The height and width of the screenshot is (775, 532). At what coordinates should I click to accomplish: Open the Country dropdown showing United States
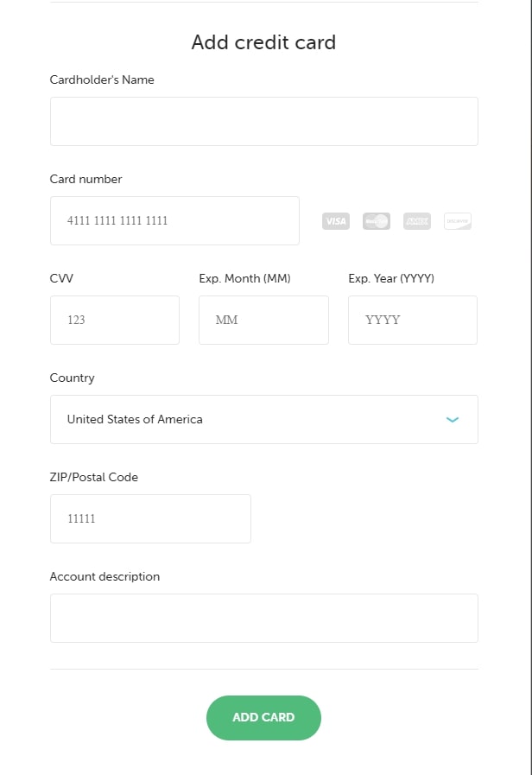263,419
